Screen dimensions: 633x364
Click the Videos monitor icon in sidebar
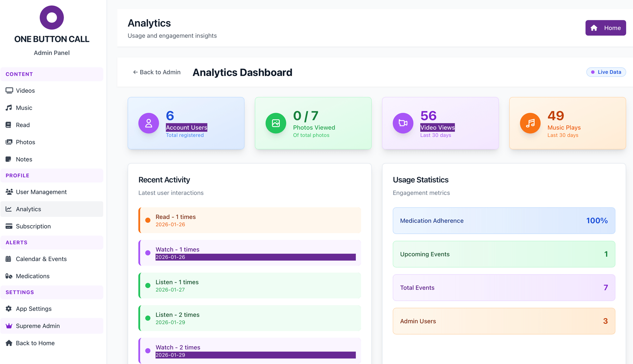[x=9, y=90]
